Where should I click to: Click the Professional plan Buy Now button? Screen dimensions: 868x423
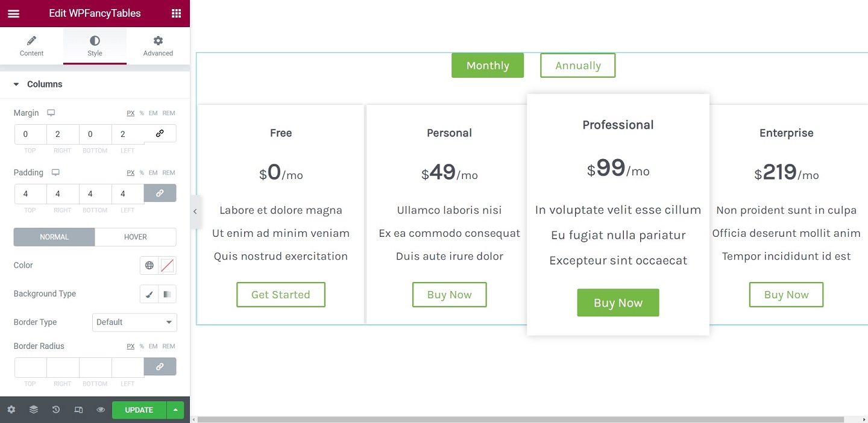[x=618, y=302]
